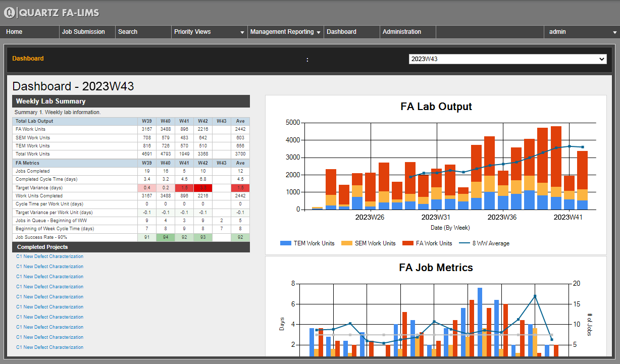This screenshot has height=364, width=620.
Task: Click the orange Dashboard breadcrumb link
Action: coord(28,59)
